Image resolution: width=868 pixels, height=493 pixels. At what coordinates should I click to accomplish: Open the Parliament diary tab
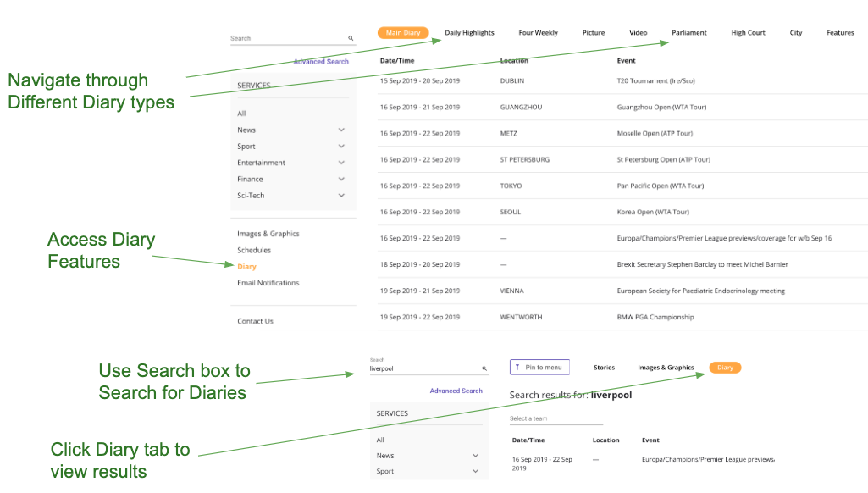click(689, 33)
